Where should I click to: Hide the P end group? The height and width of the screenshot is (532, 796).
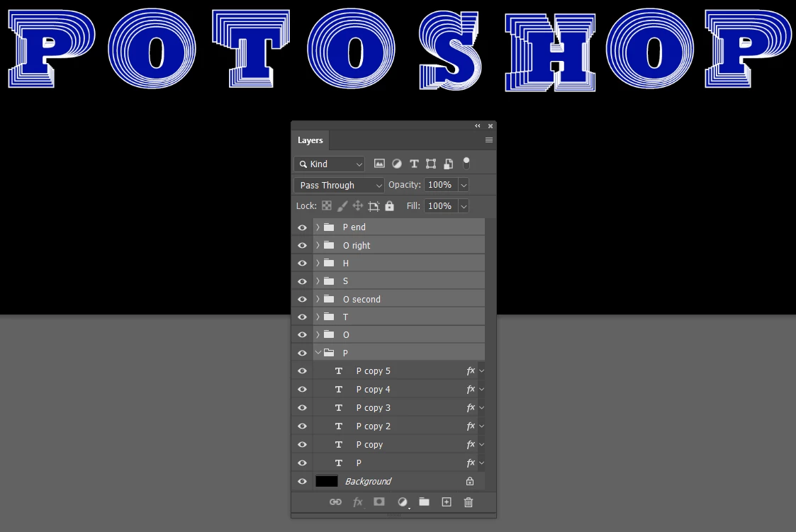click(302, 227)
